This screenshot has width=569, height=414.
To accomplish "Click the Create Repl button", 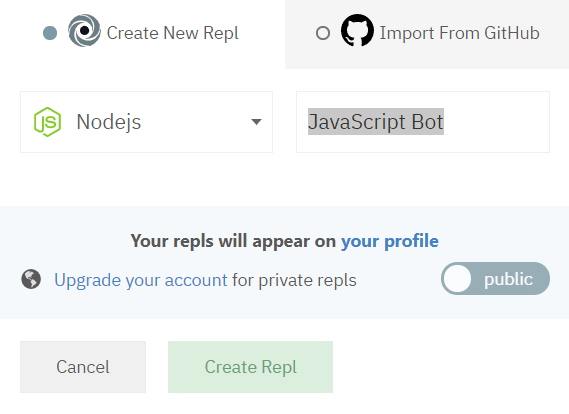I will click(x=250, y=367).
